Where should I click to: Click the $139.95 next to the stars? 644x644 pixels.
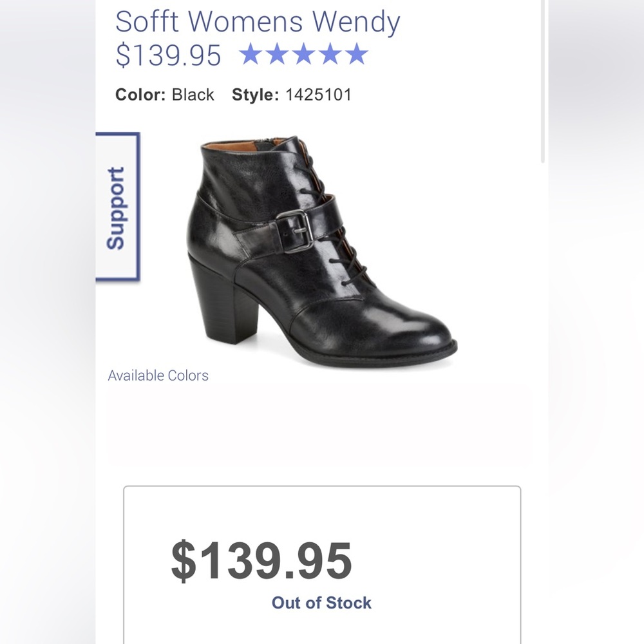[167, 55]
